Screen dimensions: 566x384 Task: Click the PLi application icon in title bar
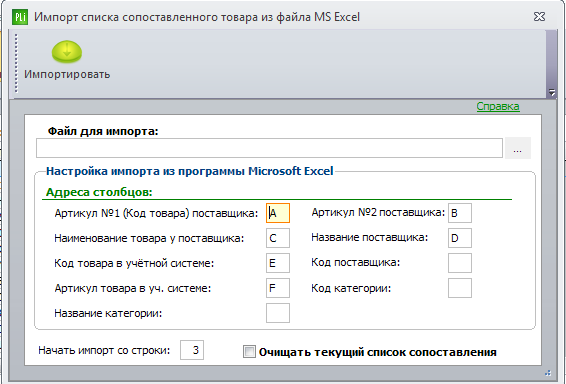click(19, 17)
